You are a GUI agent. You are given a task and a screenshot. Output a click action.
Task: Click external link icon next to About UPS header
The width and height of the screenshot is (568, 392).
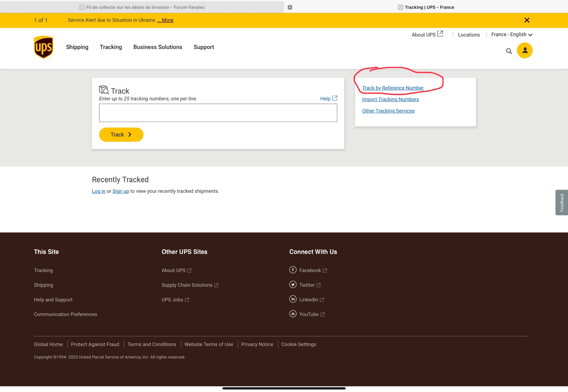pyautogui.click(x=440, y=34)
